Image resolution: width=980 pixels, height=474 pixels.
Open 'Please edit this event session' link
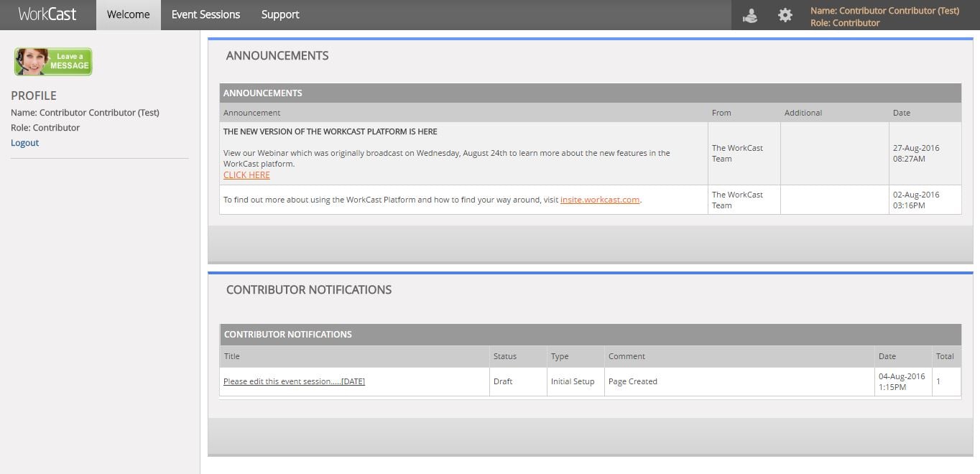tap(294, 381)
